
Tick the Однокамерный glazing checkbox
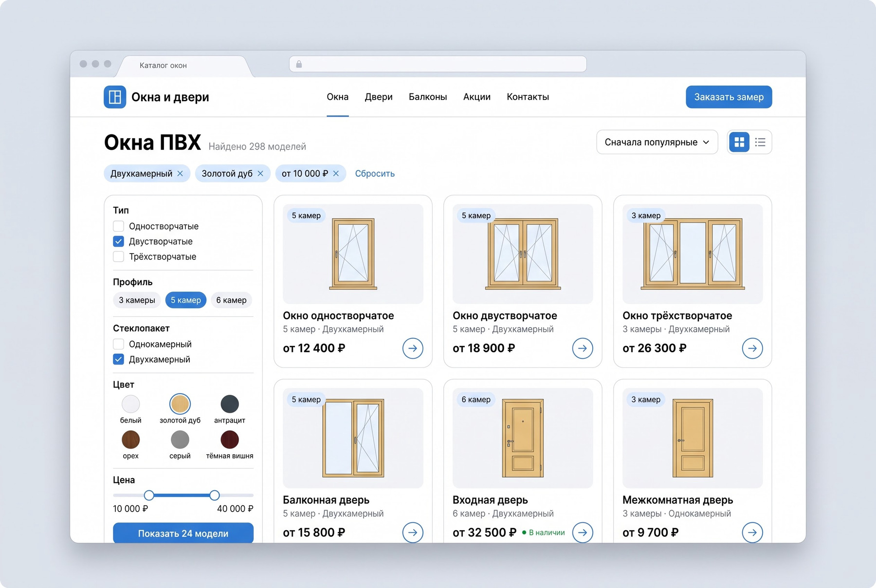(x=118, y=344)
